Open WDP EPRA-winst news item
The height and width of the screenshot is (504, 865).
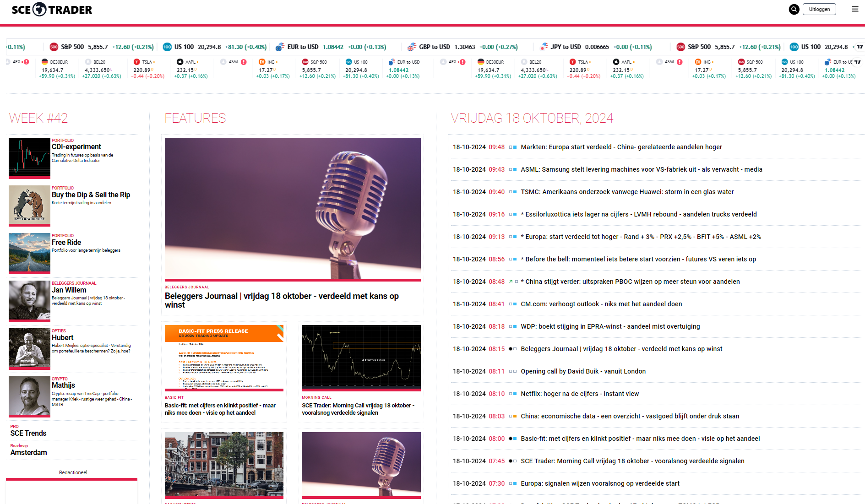pyautogui.click(x=610, y=326)
